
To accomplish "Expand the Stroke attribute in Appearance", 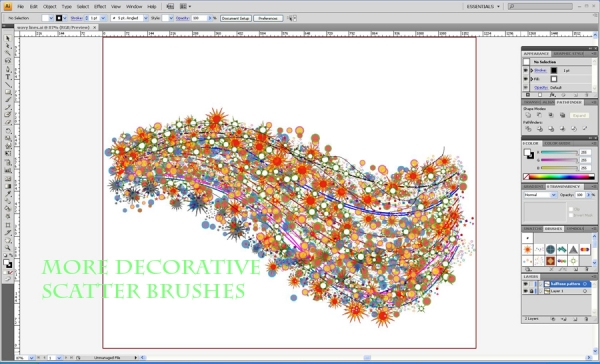I will click(x=532, y=70).
